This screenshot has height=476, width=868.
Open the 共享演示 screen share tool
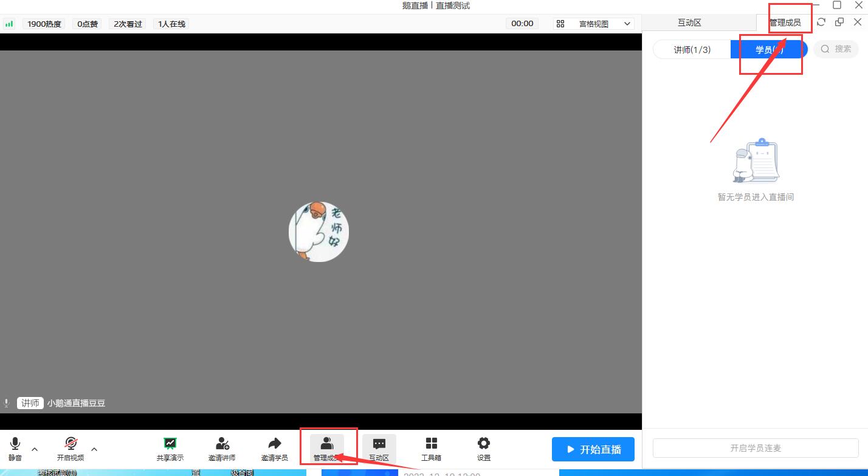170,449
